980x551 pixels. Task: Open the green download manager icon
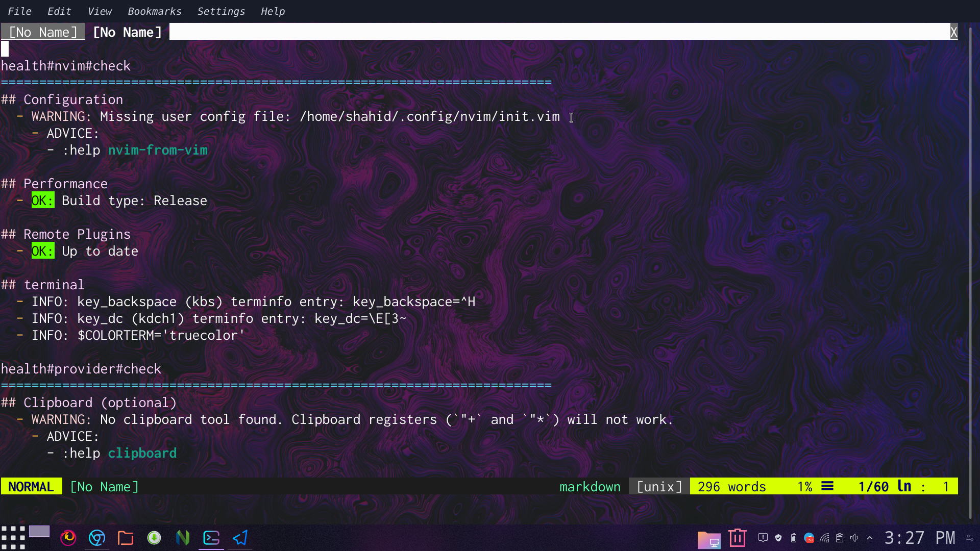(154, 538)
